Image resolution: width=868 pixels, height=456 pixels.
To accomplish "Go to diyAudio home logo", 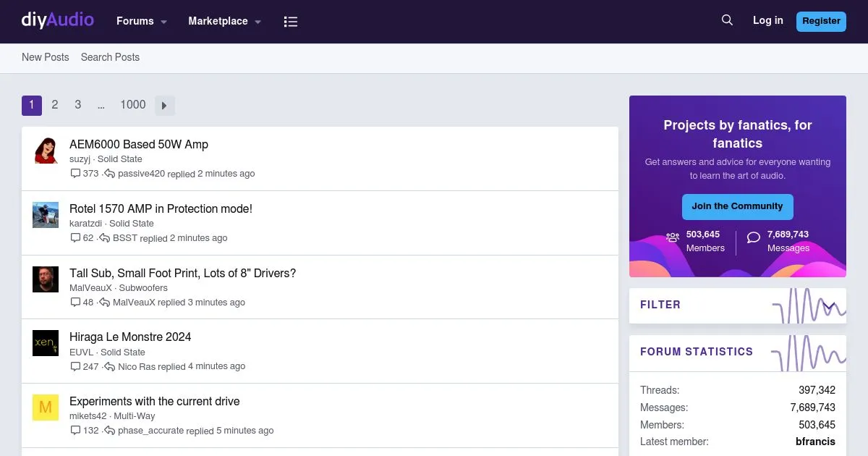I will (x=58, y=20).
